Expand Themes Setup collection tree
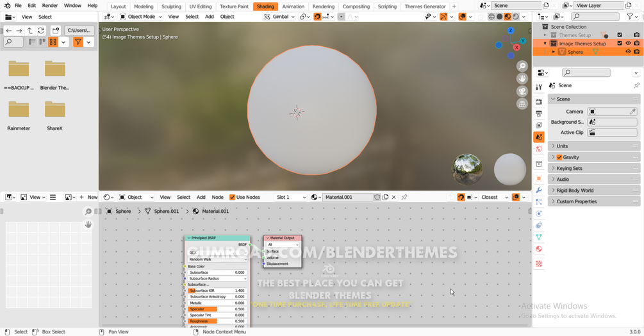644x336 pixels. pos(545,35)
